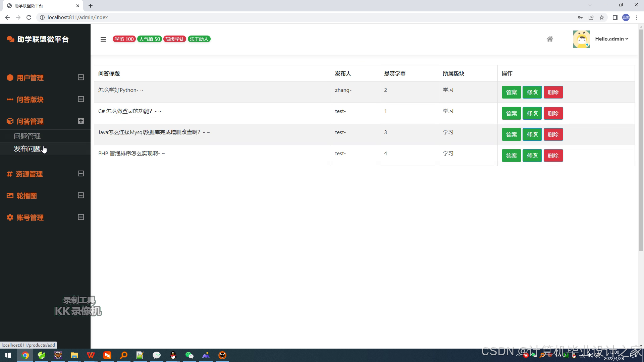644x362 pixels.
Task: Open the 发布问题 submenu item
Action: [27, 149]
